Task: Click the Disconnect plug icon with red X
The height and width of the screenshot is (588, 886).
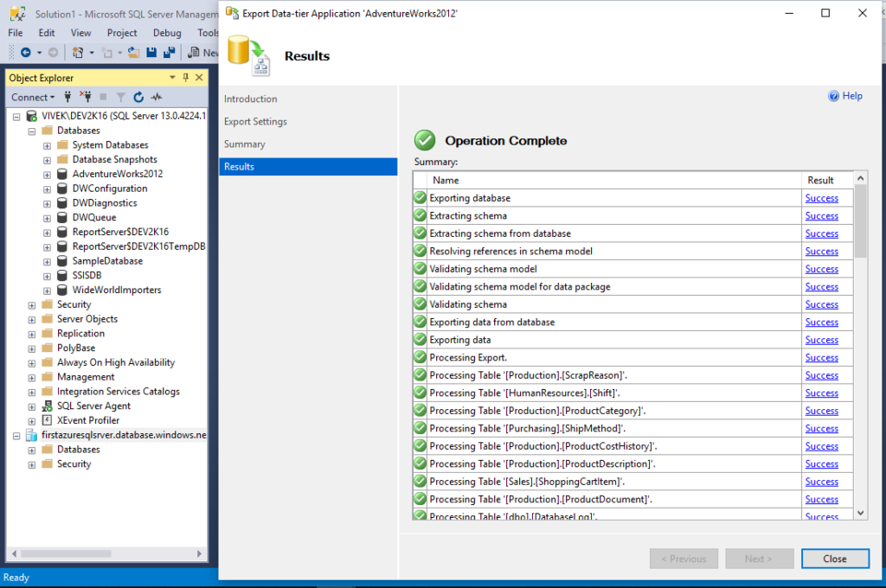Action: coord(86,97)
